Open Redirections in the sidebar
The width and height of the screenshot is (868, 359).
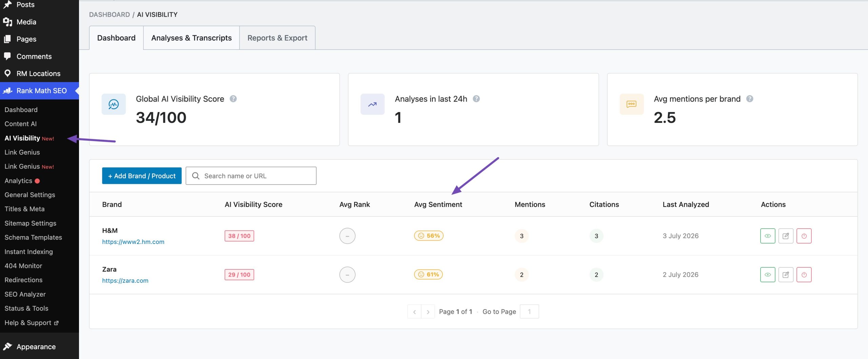pyautogui.click(x=23, y=280)
